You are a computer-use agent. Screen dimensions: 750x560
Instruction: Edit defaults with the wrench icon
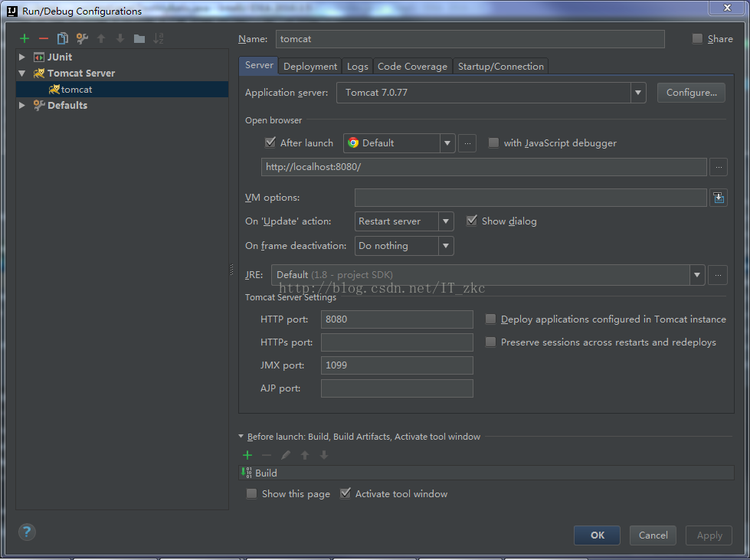click(x=82, y=39)
